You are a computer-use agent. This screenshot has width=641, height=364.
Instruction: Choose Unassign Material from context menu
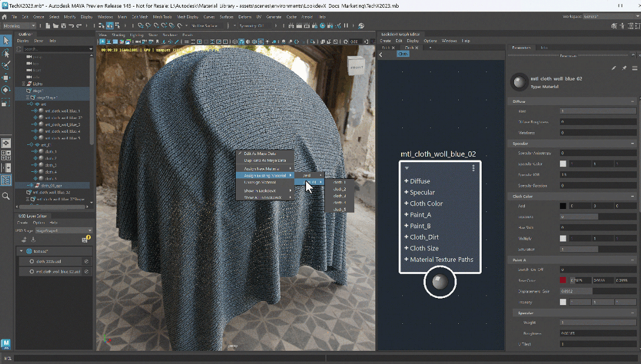coord(260,182)
